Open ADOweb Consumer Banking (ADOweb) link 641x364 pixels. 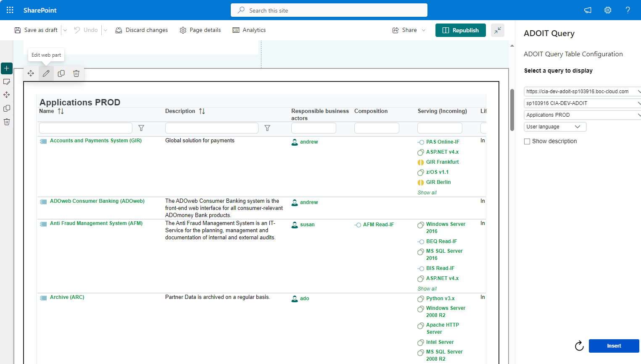tap(97, 201)
